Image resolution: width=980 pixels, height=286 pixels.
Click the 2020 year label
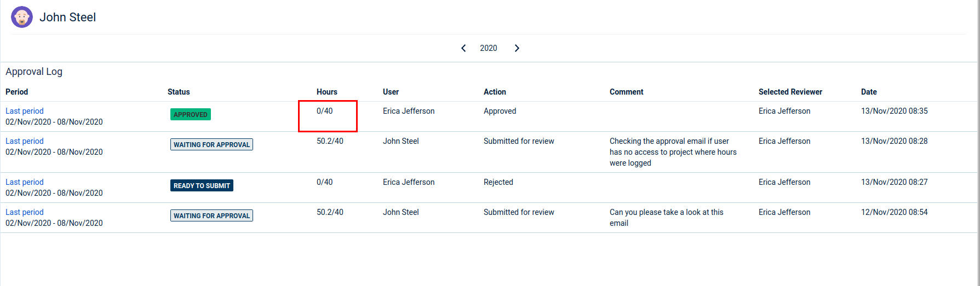[x=488, y=48]
